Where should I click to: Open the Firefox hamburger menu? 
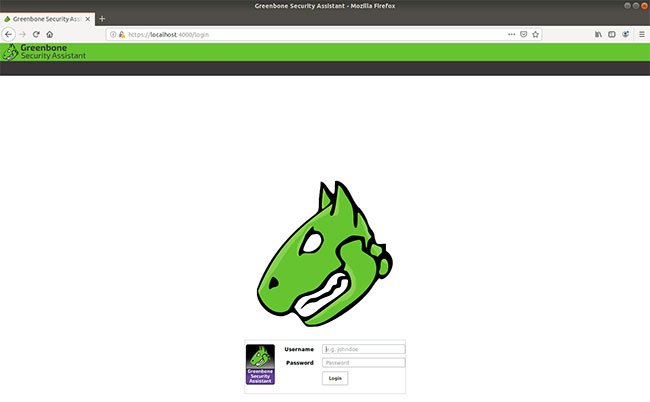click(x=641, y=34)
